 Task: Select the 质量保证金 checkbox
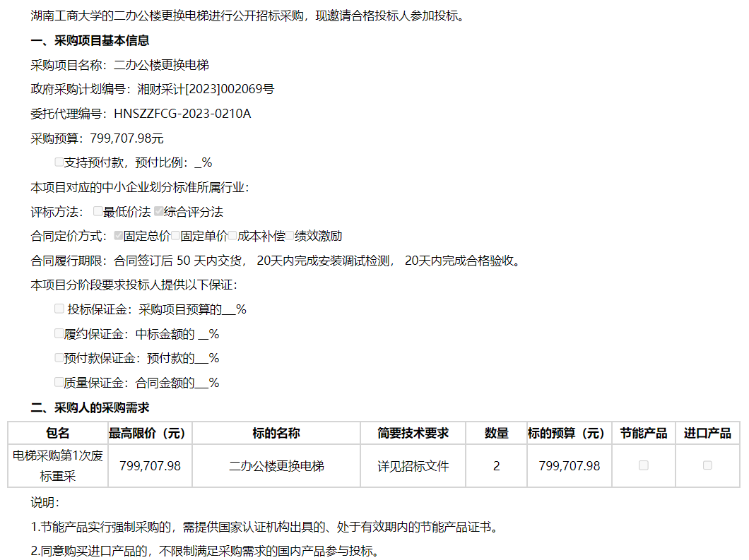point(59,382)
